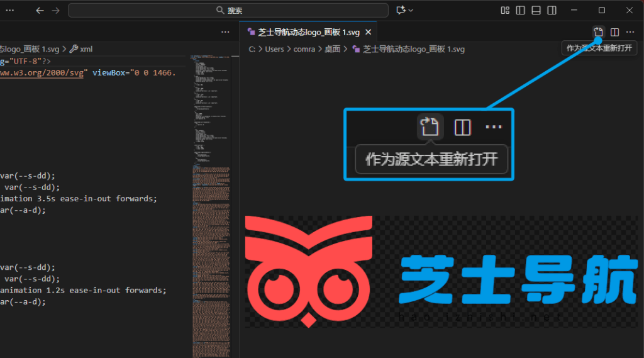The image size is (644, 358).
Task: Expand the Copilot dropdown chevron
Action: (x=411, y=10)
